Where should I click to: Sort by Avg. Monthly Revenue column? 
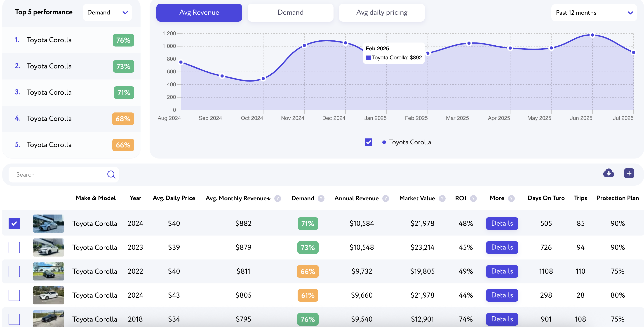click(x=238, y=198)
